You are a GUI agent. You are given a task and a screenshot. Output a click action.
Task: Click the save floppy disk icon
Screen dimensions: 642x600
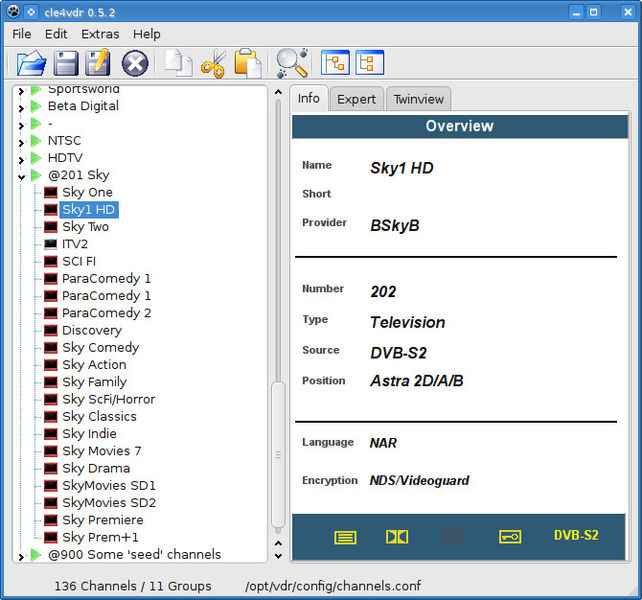[x=66, y=63]
